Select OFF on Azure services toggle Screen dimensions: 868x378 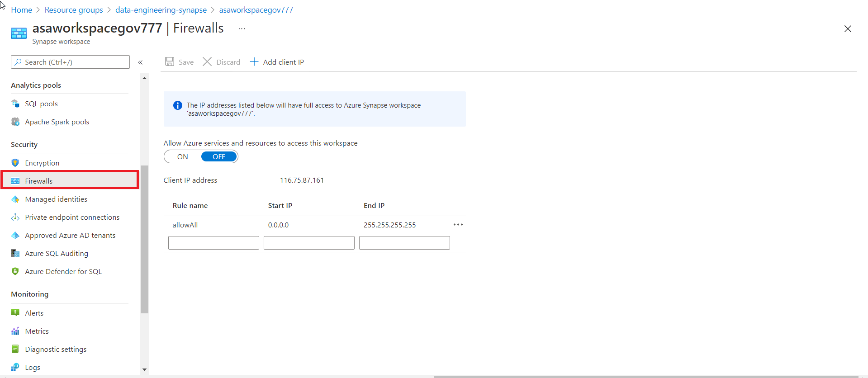click(219, 156)
